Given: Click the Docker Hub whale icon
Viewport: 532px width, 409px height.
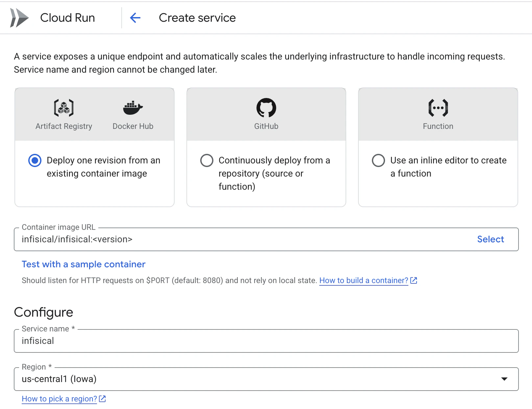Looking at the screenshot, I should 133,108.
